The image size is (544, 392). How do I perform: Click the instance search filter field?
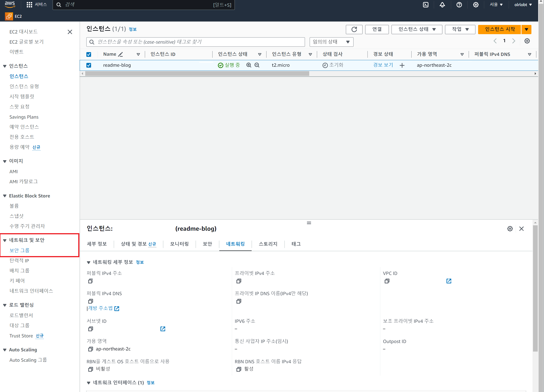click(195, 42)
